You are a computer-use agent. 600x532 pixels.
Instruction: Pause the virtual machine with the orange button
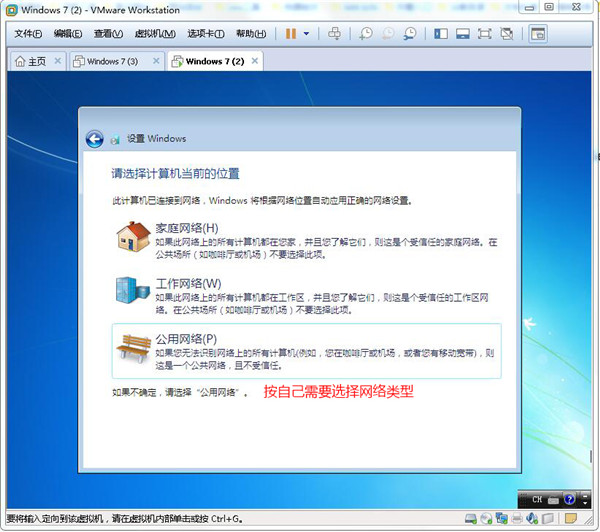[291, 34]
